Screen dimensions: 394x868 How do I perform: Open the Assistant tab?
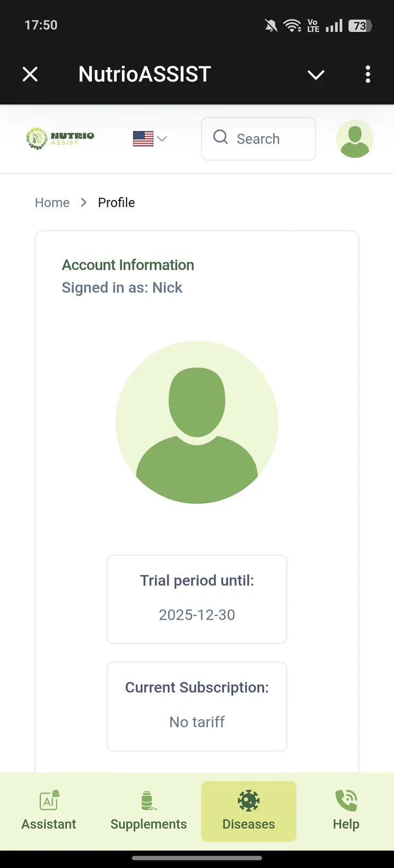pyautogui.click(x=49, y=811)
